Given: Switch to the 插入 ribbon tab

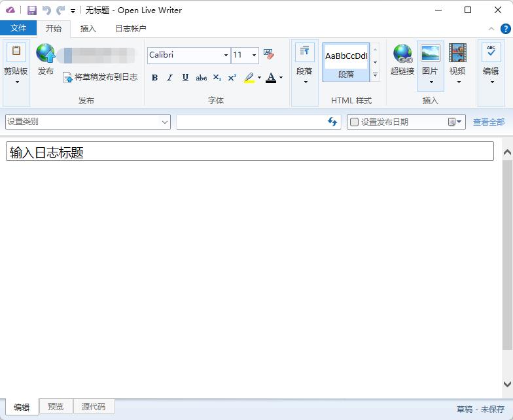Looking at the screenshot, I should (88, 29).
